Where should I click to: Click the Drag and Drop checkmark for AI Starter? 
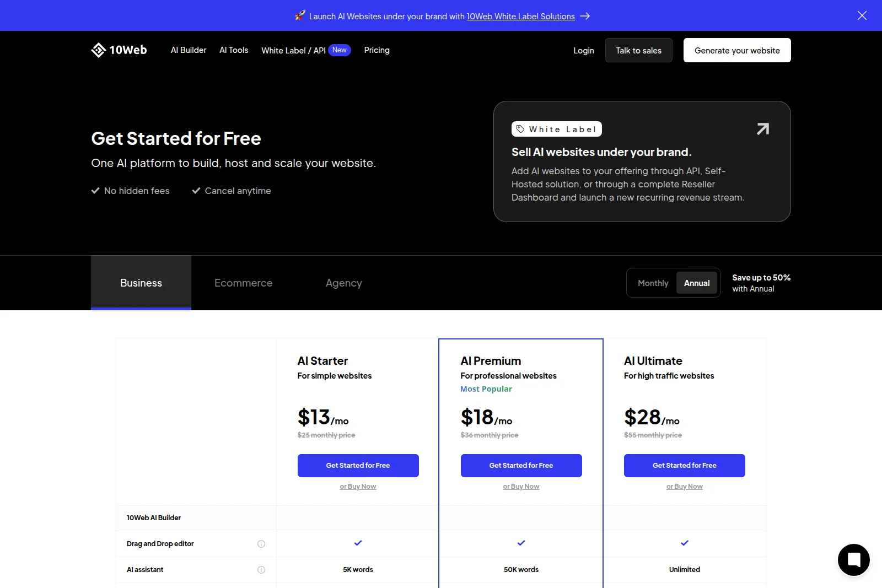358,543
